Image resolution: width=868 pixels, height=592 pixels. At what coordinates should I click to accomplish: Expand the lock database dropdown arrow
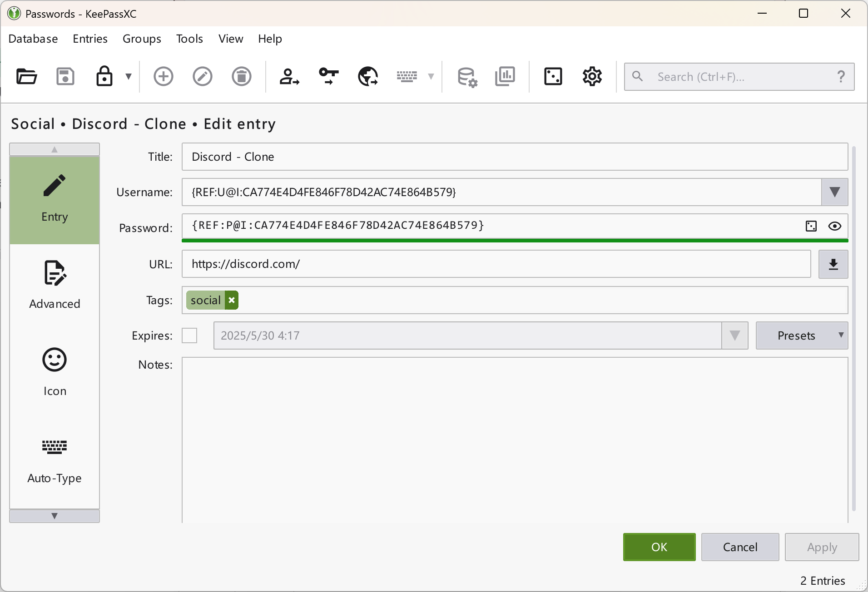tap(129, 76)
